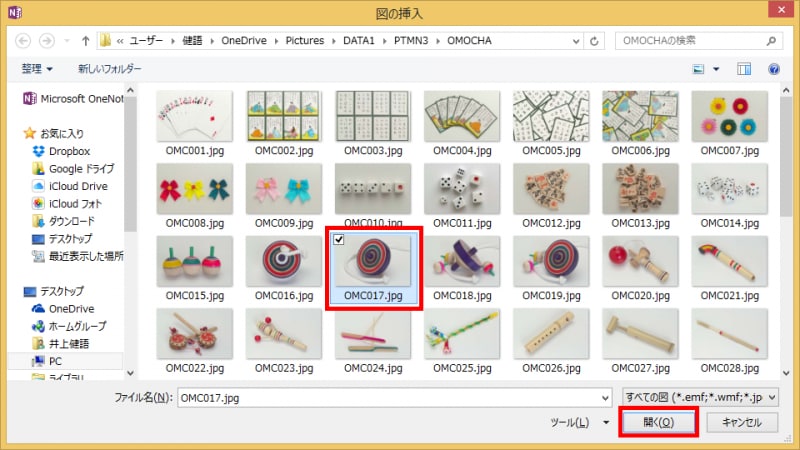Toggle the preview pane icon

coord(744,69)
